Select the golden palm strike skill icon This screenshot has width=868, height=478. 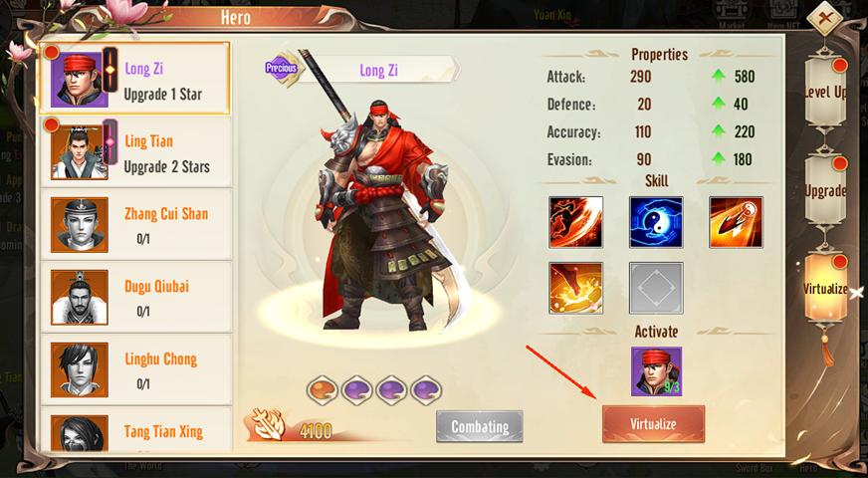[575, 288]
